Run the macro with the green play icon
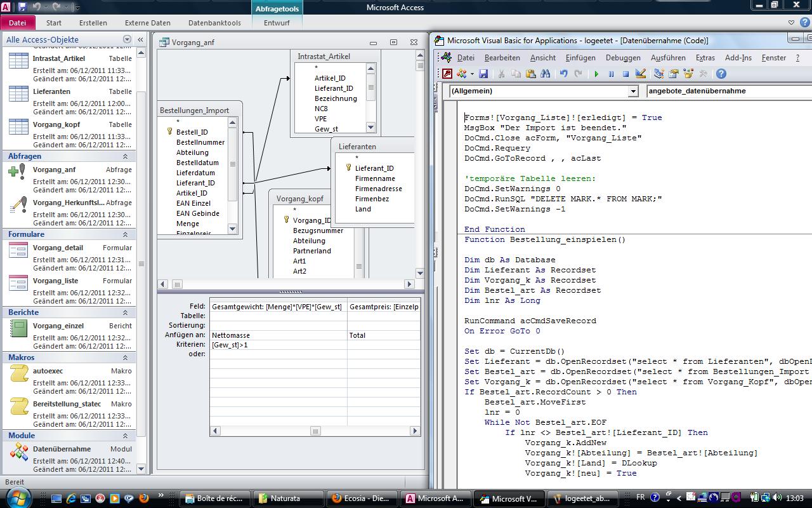The image size is (812, 508). 596,74
